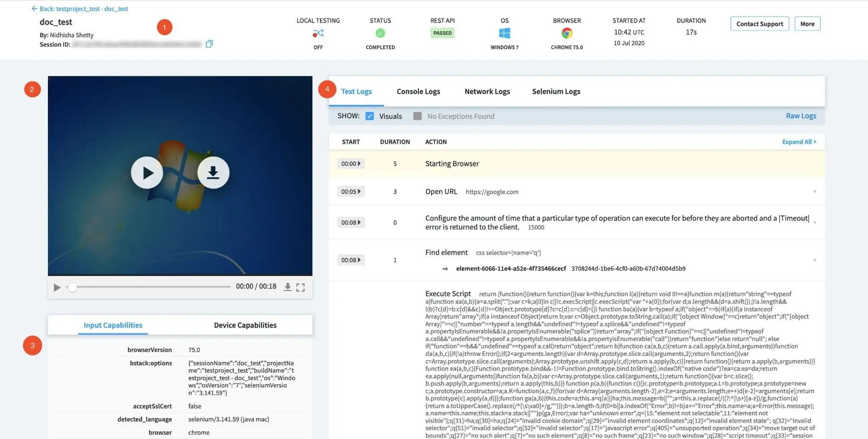Click the Chrome browser icon
Screen dimensions: 868x439
coord(567,33)
